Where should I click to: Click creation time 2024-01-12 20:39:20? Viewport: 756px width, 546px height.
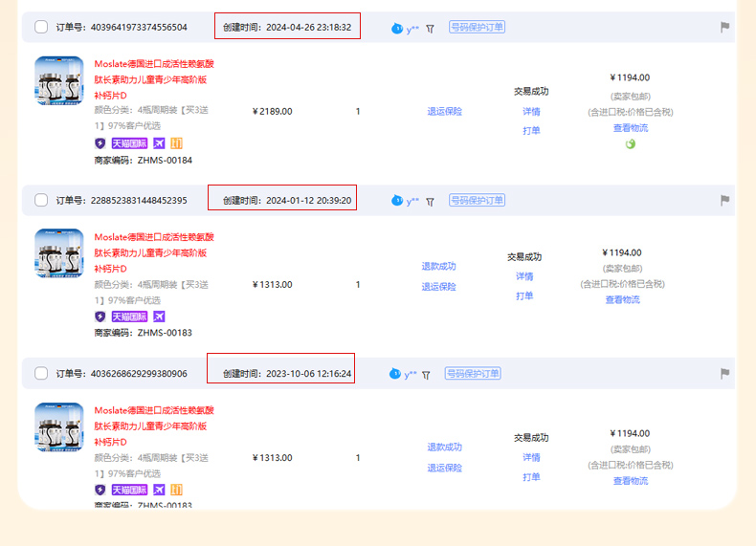287,201
